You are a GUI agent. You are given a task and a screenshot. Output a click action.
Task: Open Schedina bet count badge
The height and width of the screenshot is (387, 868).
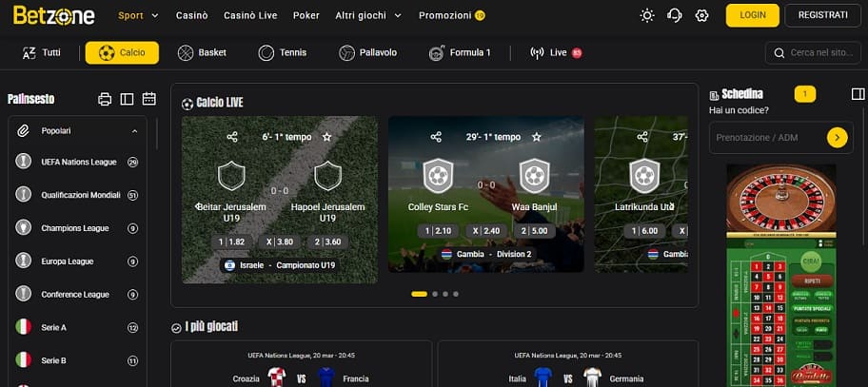[805, 94]
